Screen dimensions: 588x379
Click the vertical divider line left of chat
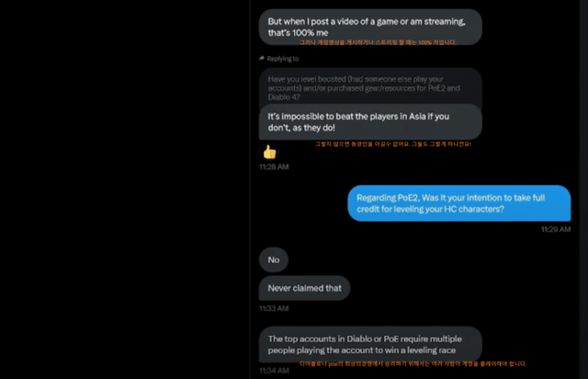coord(250,184)
